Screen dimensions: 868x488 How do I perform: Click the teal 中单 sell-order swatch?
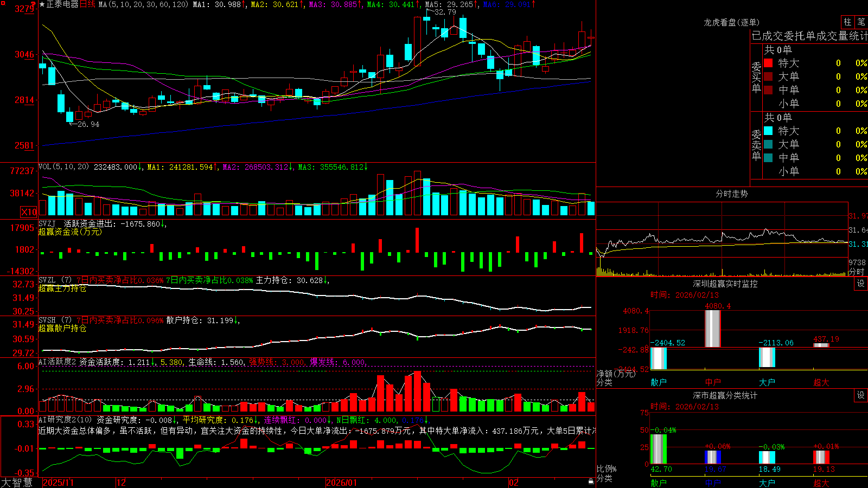click(x=768, y=158)
